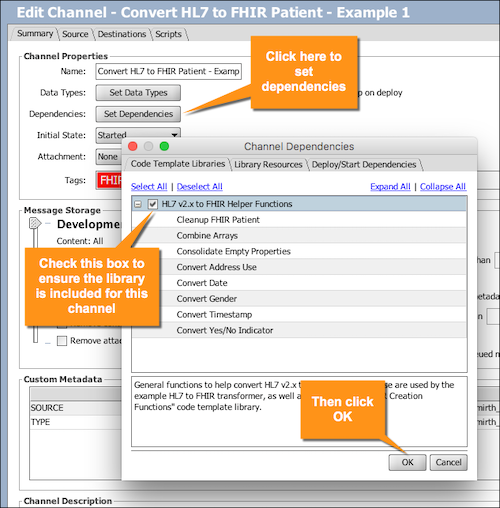Click the Collapse All link
Image resolution: width=500 pixels, height=508 pixels.
[x=443, y=187]
